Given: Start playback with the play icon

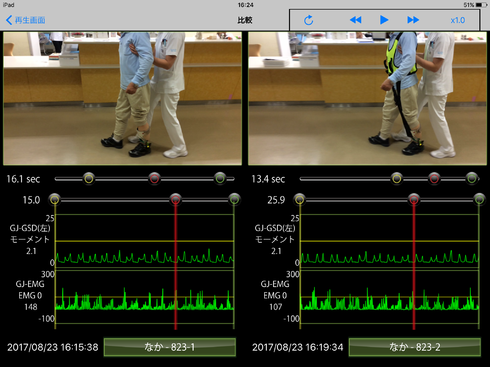Looking at the screenshot, I should 384,20.
